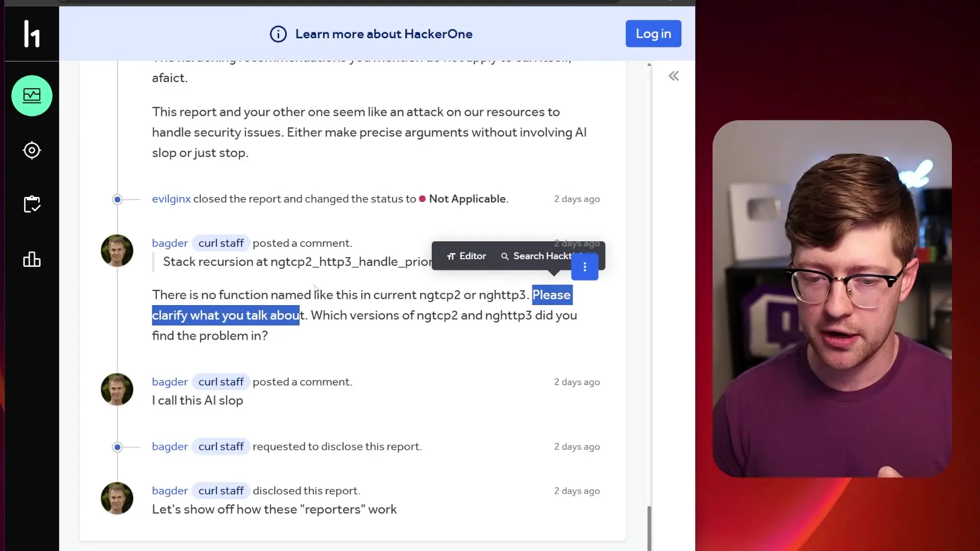The width and height of the screenshot is (980, 551).
Task: Click the info icon beside Learn more
Action: point(278,34)
